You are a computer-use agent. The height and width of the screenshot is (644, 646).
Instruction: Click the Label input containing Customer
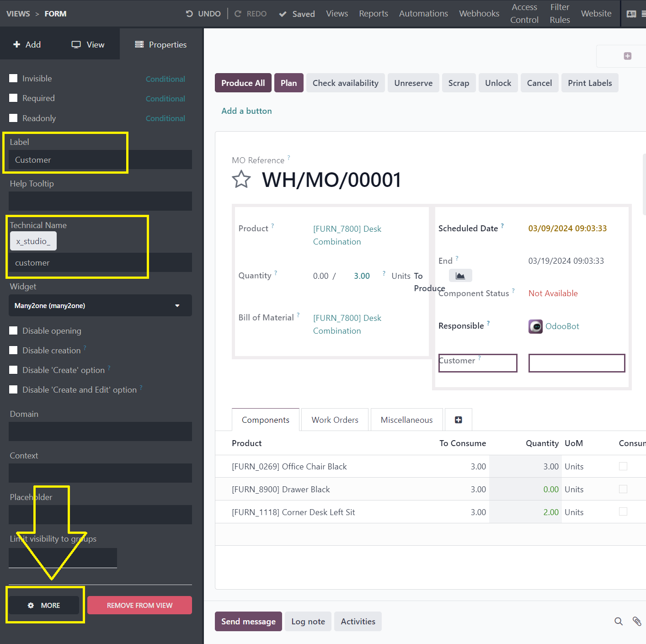100,160
